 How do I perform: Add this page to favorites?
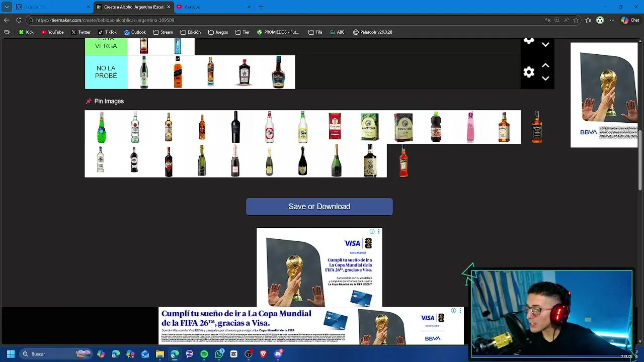576,20
